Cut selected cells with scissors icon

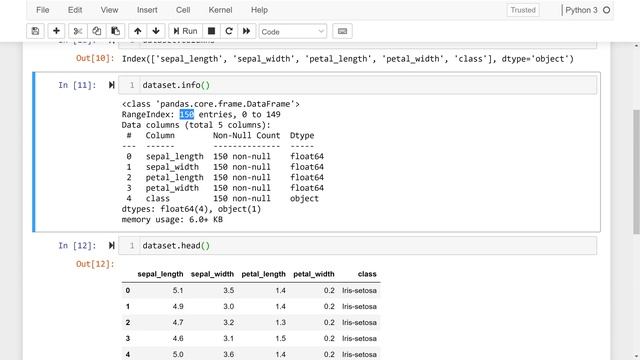[78, 31]
